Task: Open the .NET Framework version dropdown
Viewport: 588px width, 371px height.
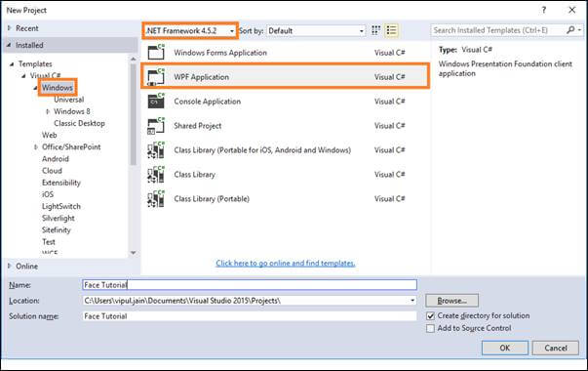Action: point(190,31)
